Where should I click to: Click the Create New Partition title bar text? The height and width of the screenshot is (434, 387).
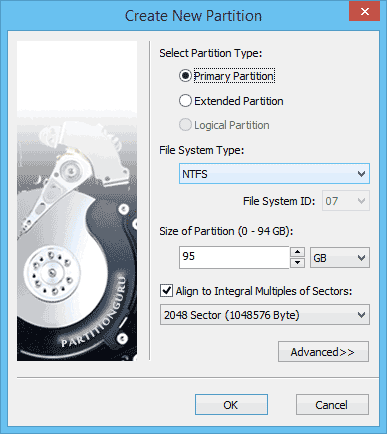tap(193, 16)
